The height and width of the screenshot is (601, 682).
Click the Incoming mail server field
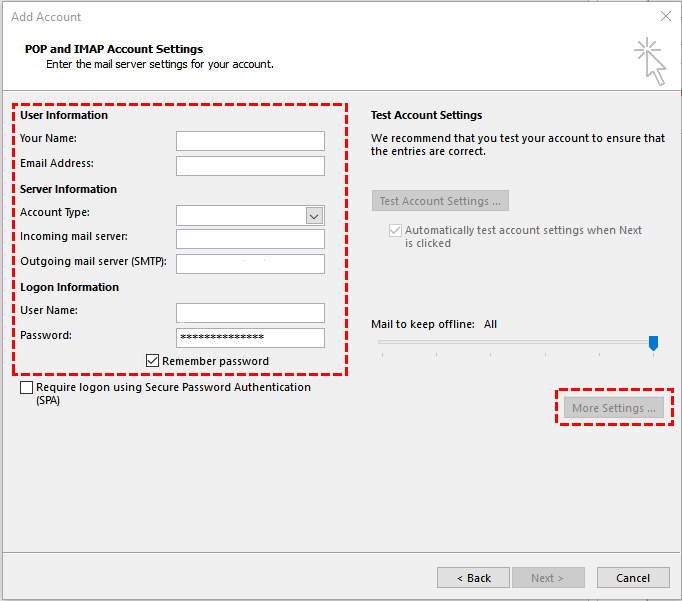(250, 239)
